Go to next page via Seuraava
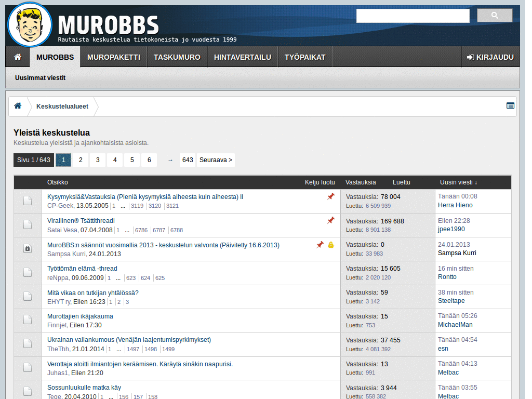This screenshot has width=532, height=399. pos(215,160)
